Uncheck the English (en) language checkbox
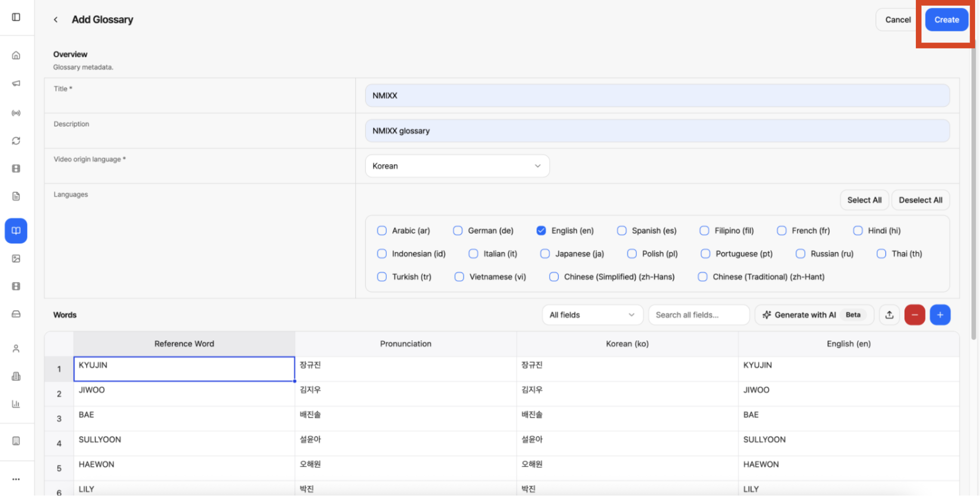Screen dimensions: 980x497 pos(541,230)
